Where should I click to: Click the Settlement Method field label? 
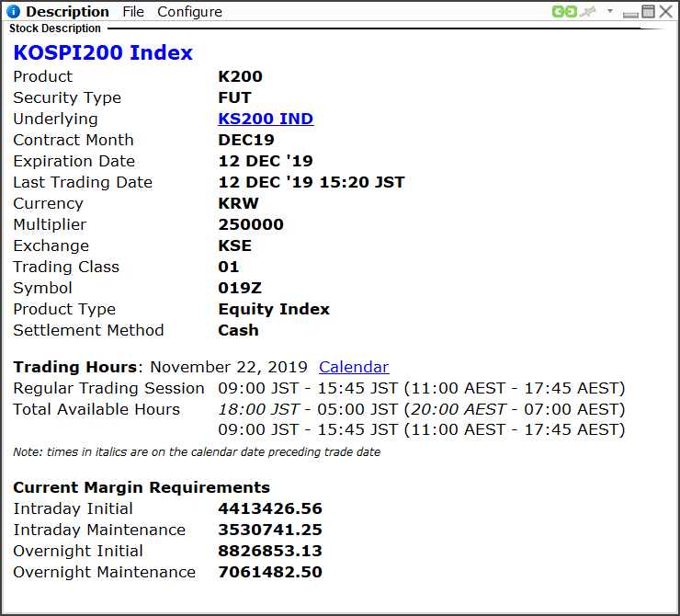[88, 331]
